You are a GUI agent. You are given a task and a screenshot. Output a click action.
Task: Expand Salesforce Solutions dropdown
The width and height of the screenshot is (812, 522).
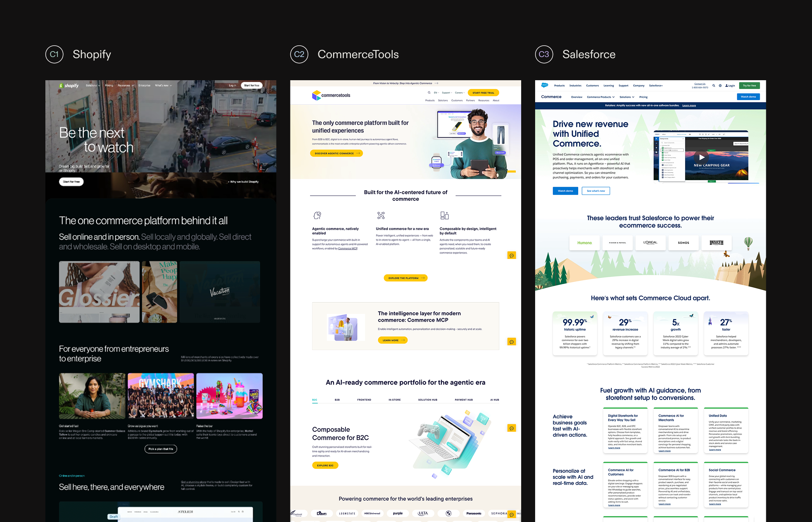(x=627, y=97)
